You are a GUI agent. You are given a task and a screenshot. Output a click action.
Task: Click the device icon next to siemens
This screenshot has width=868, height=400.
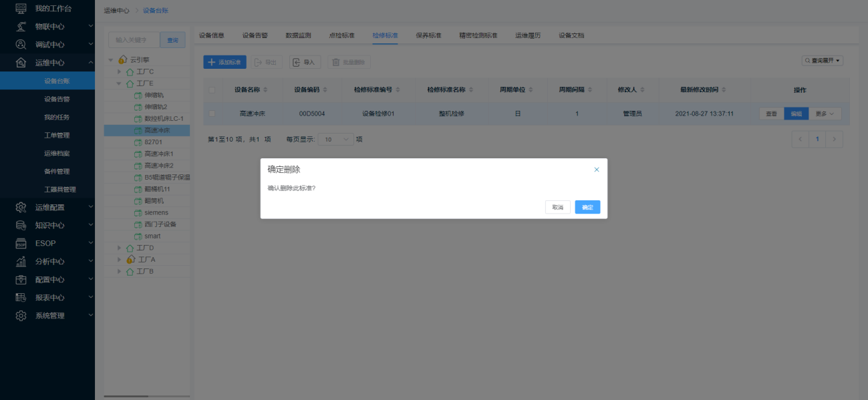tap(138, 212)
